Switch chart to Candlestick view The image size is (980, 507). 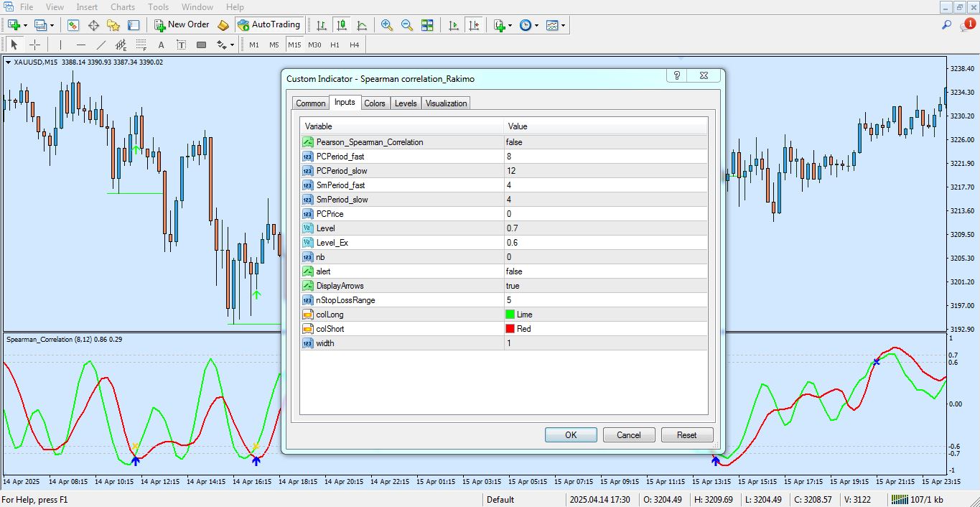342,24
